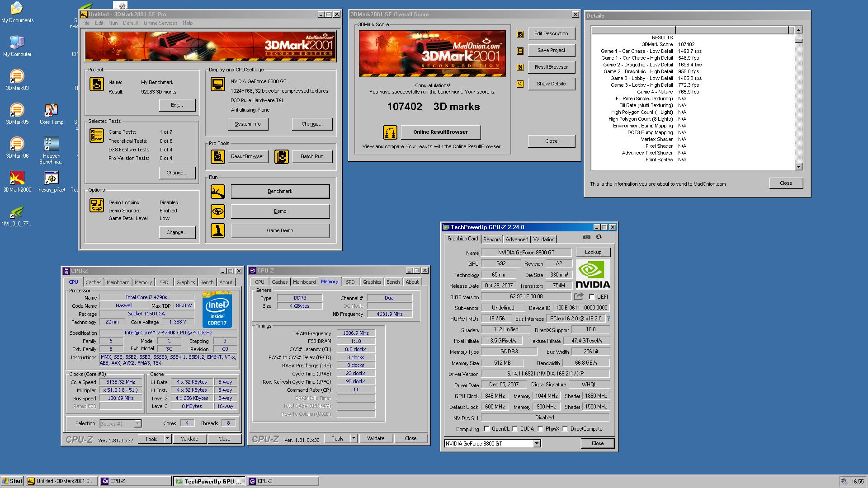868x488 pixels.
Task: Launch the 3DMark03 desktop shortcut
Action: [x=17, y=80]
